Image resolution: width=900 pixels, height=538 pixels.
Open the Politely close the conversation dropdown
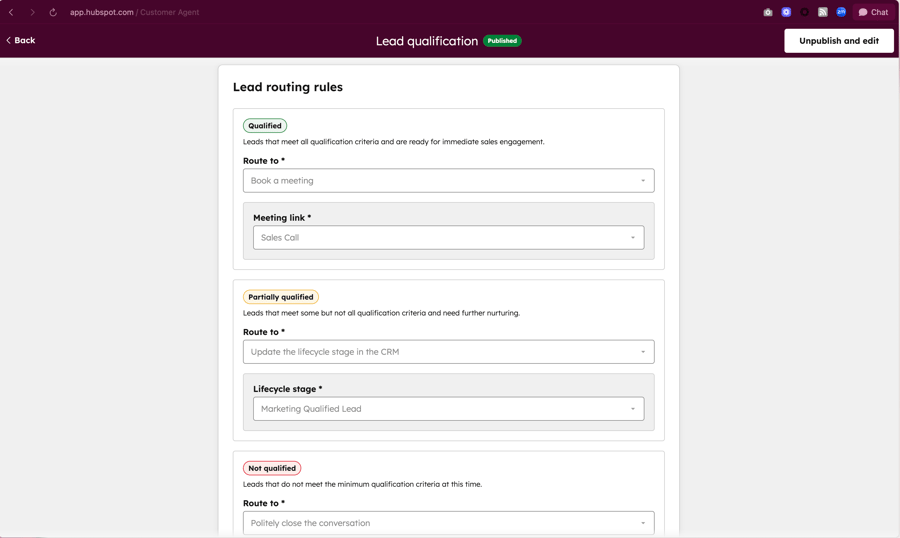[x=448, y=523]
